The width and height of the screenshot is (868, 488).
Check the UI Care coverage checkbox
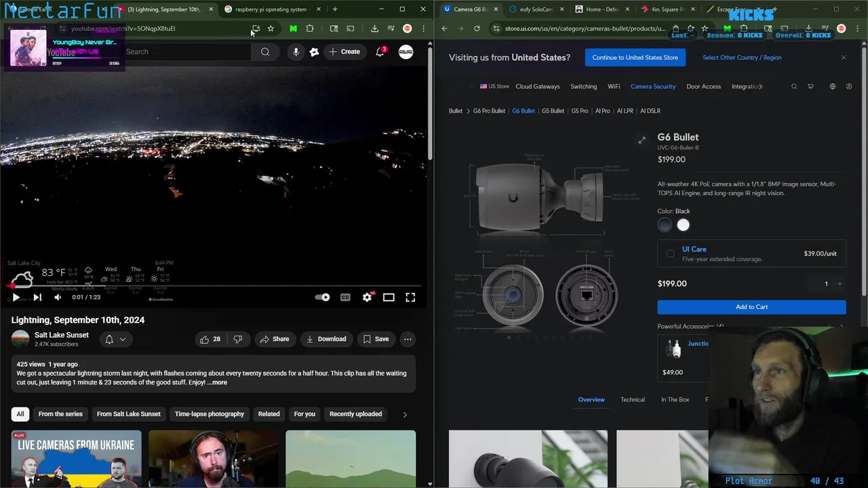(x=671, y=253)
